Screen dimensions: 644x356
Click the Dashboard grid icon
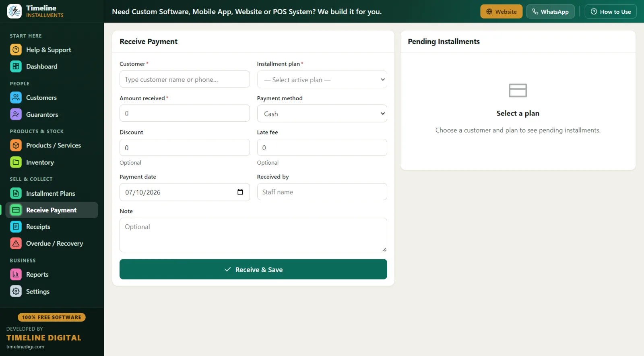click(16, 66)
